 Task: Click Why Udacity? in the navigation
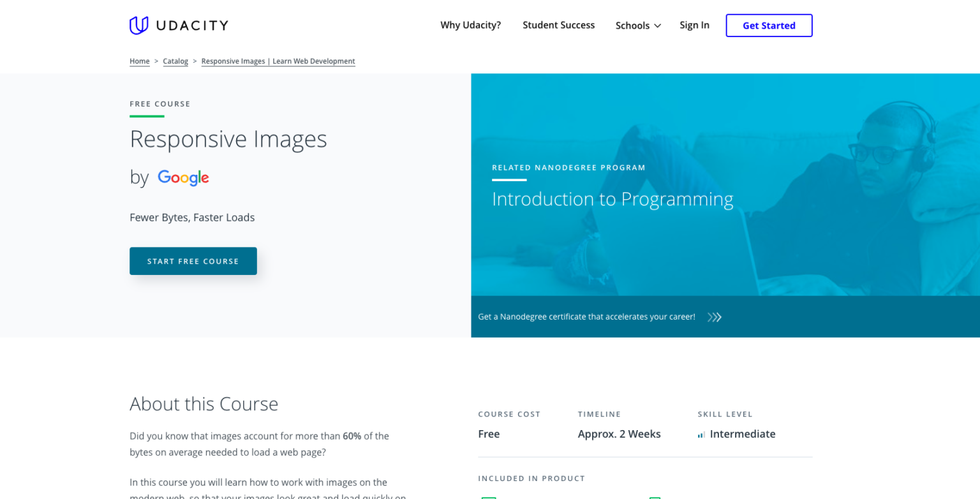click(x=470, y=25)
